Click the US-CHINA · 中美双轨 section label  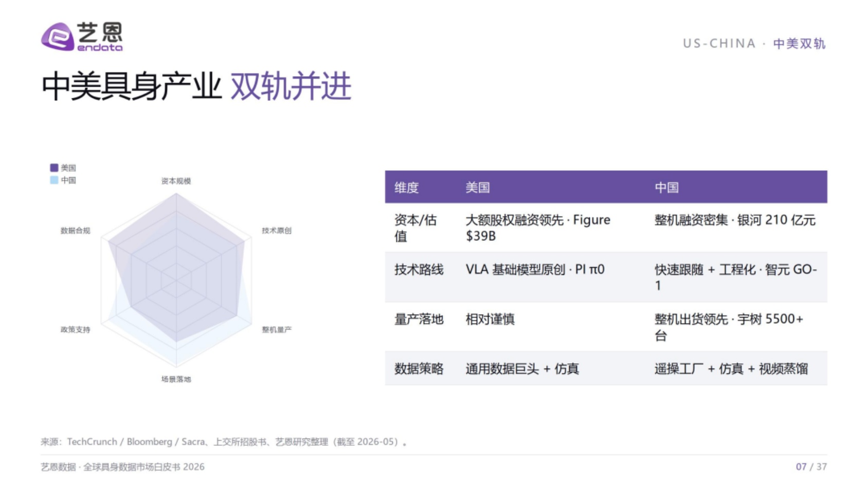pos(754,44)
